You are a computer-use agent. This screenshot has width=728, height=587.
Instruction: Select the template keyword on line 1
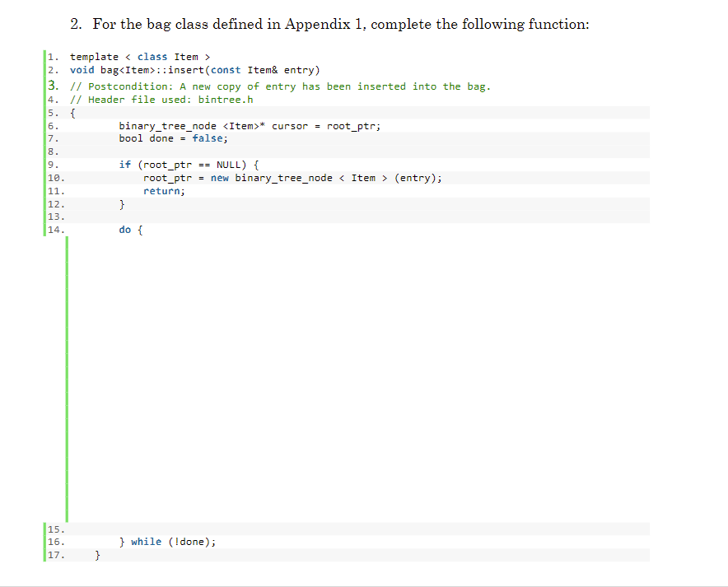pos(93,56)
